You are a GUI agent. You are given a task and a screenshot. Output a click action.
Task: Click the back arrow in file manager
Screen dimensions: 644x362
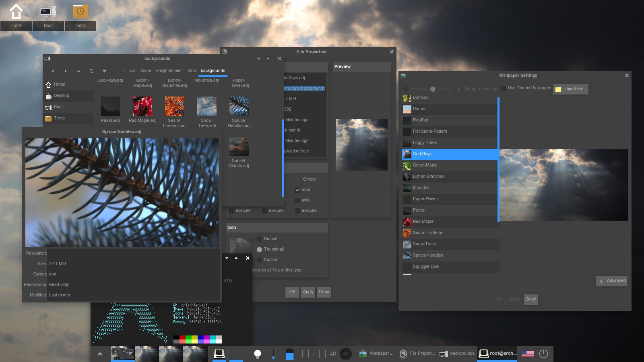tap(53, 71)
